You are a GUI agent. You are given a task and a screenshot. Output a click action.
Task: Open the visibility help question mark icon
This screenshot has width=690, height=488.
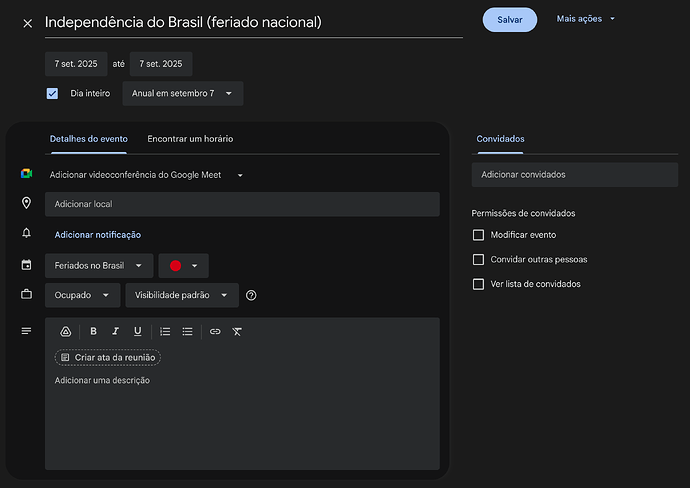(251, 295)
